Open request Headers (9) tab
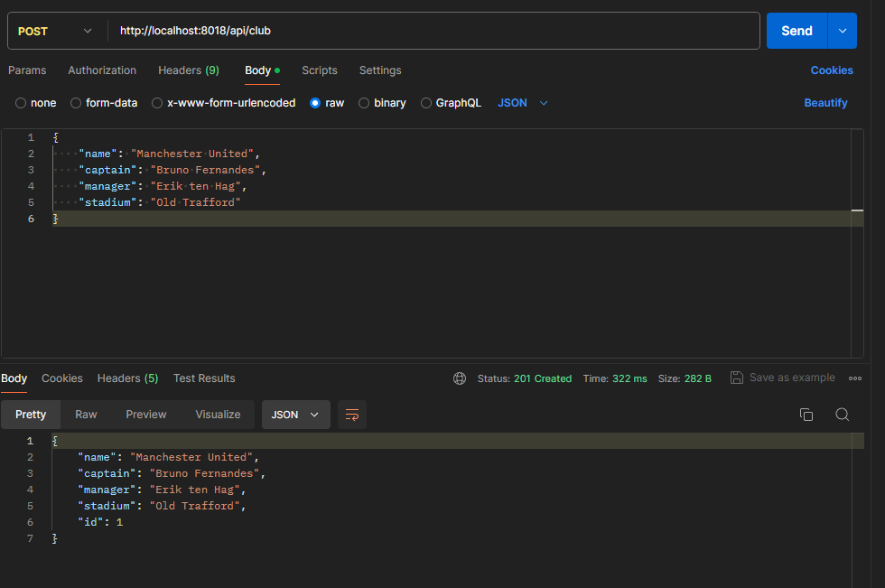Image resolution: width=885 pixels, height=588 pixels. (x=189, y=70)
